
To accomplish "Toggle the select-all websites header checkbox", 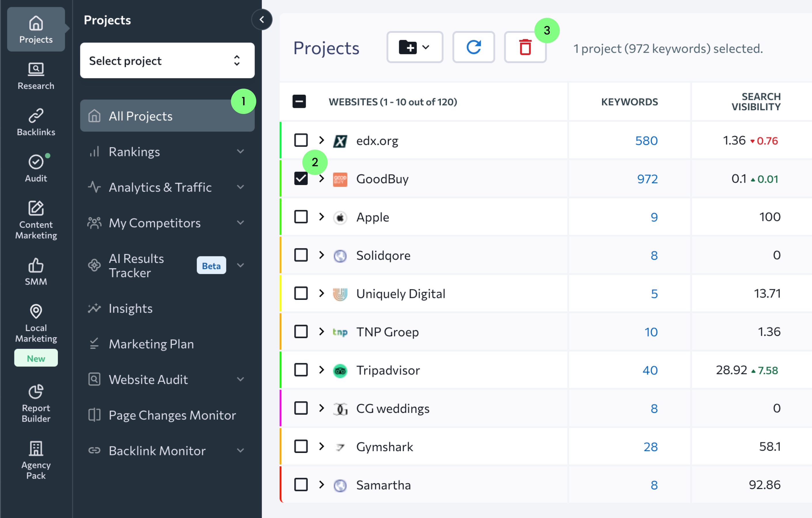I will click(x=299, y=102).
